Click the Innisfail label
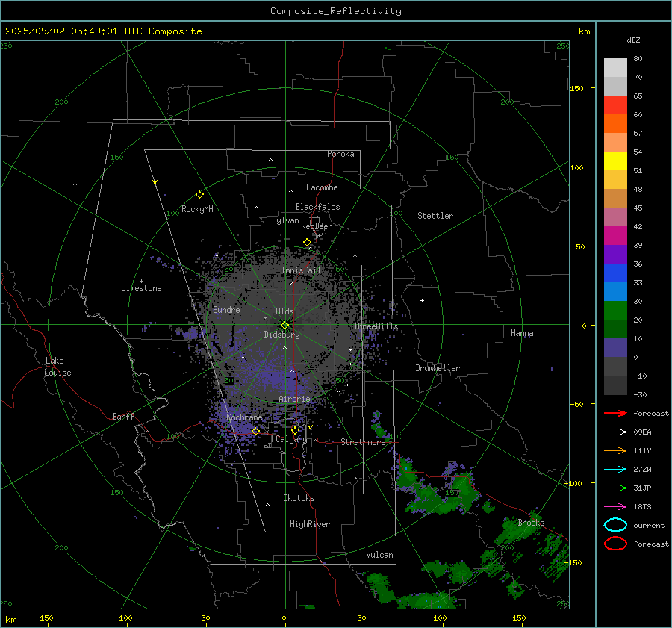The image size is (672, 628). (302, 270)
